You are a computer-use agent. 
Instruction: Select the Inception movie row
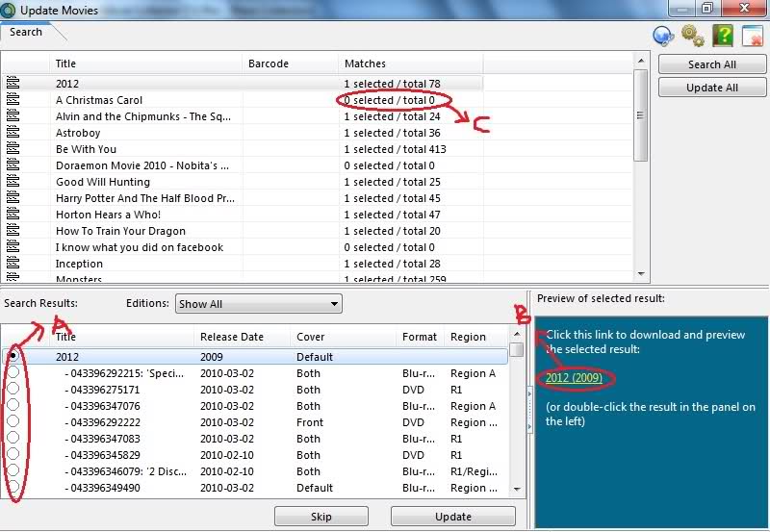click(243, 264)
